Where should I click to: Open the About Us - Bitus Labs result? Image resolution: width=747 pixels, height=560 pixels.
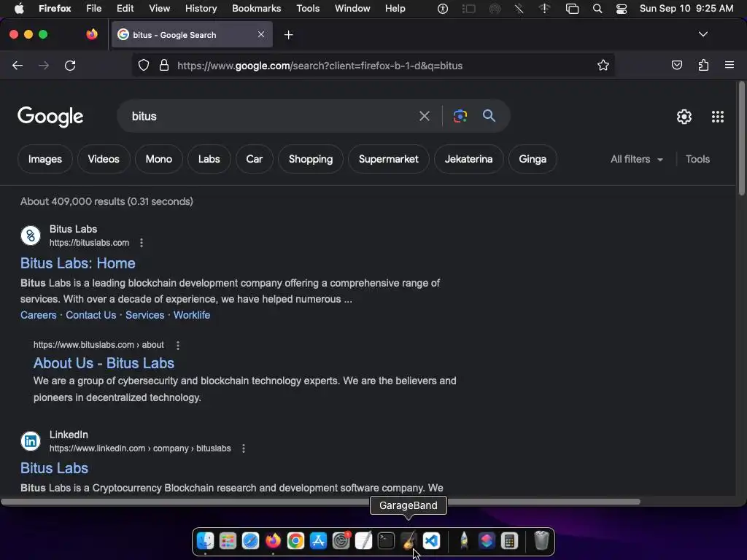[x=104, y=363]
